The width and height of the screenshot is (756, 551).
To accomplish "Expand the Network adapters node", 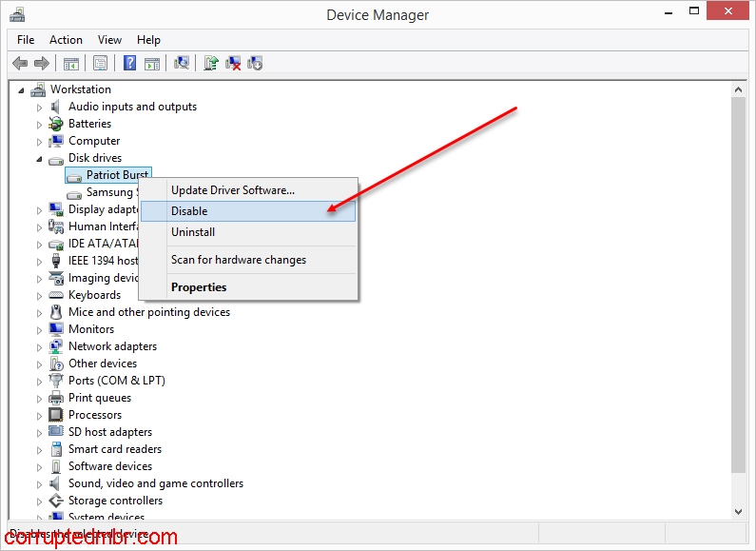I will pyautogui.click(x=40, y=346).
